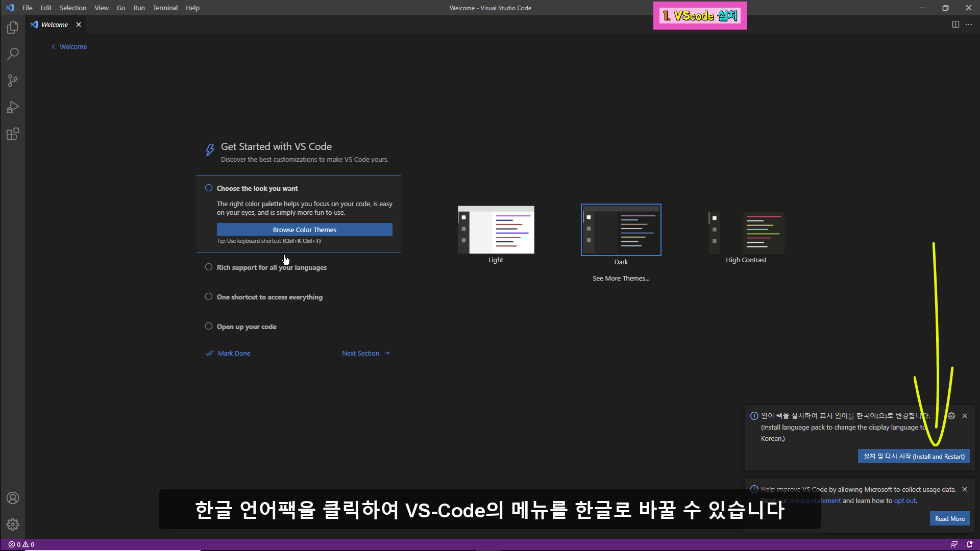Open the Run and Debug view
Image resolution: width=980 pixels, height=551 pixels.
point(13,107)
